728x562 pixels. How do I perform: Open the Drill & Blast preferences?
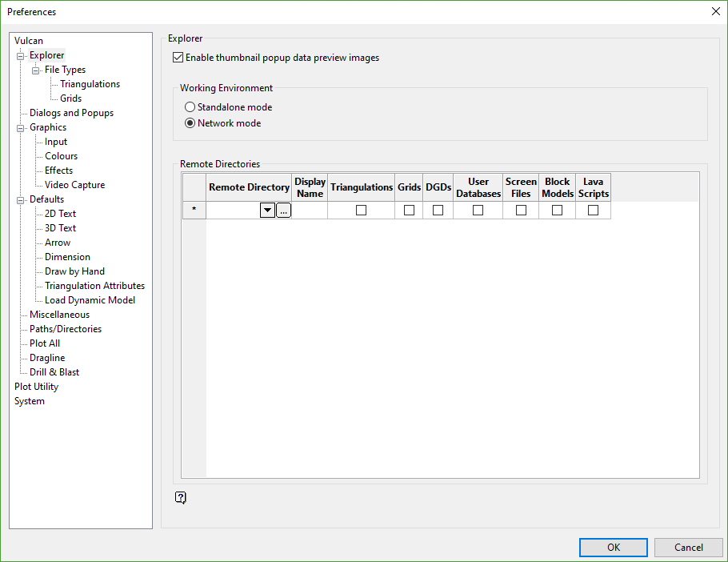tap(54, 372)
